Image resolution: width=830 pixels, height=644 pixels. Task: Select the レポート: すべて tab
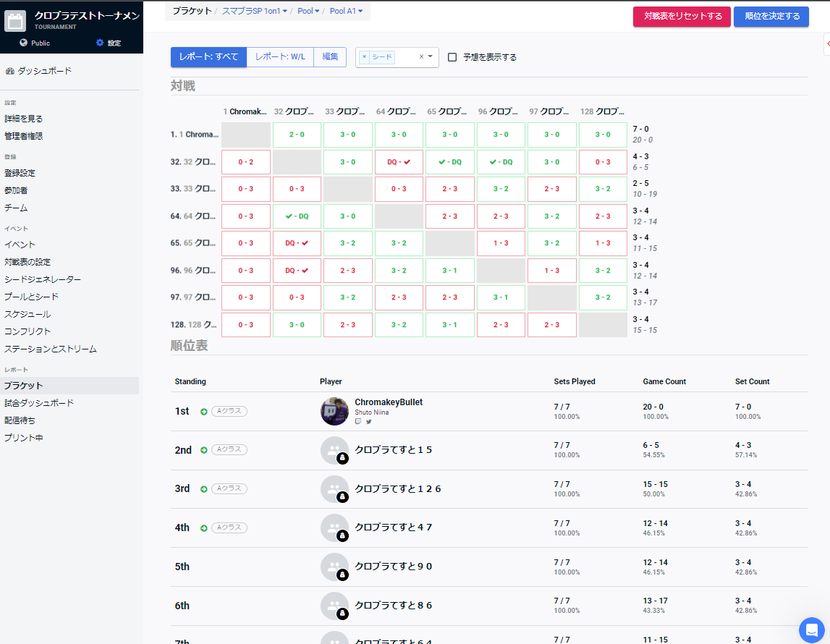208,56
